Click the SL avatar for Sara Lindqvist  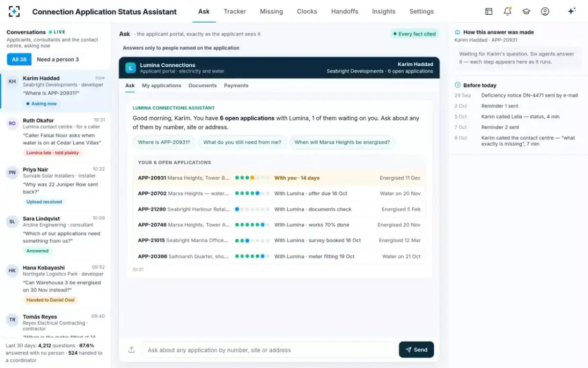pos(12,222)
